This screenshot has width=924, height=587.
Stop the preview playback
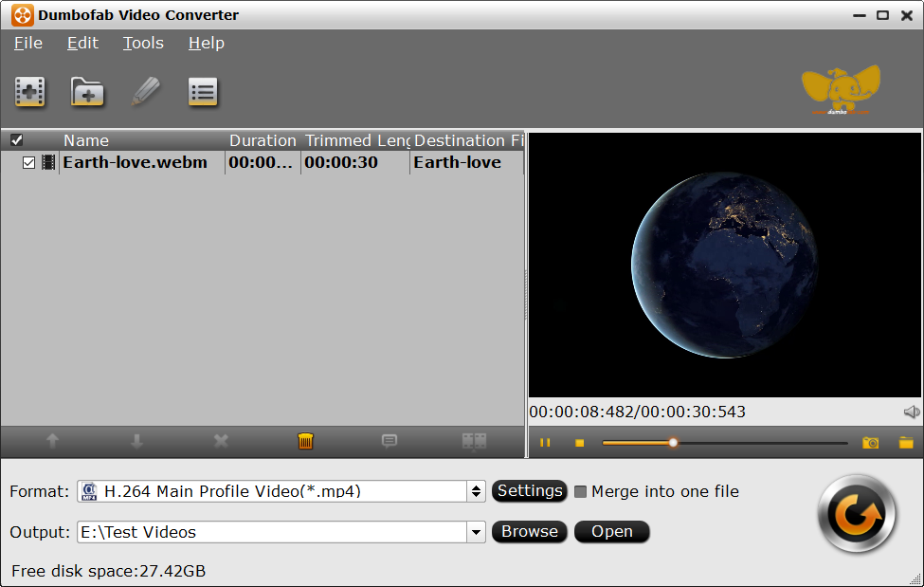(x=580, y=443)
